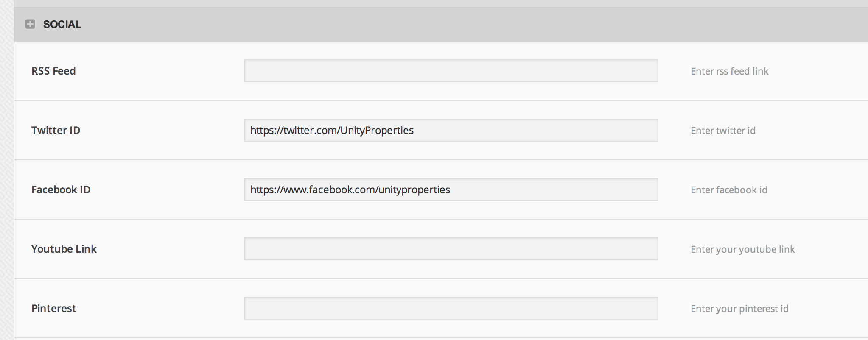The height and width of the screenshot is (340, 868).
Task: Click the Pinterest label
Action: point(54,308)
